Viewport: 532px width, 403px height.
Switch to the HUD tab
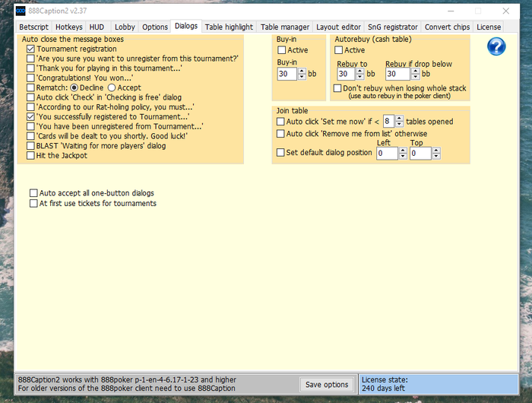coord(97,27)
